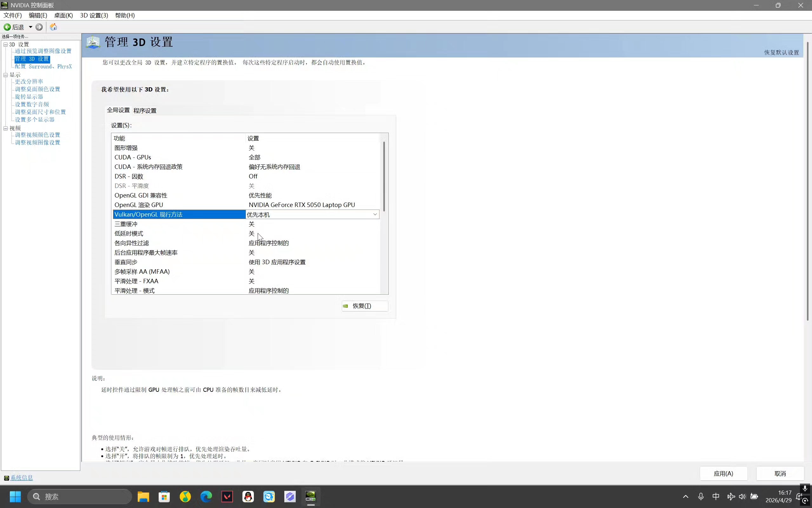Image resolution: width=812 pixels, height=508 pixels.
Task: Go to the home page icon
Action: tap(53, 27)
